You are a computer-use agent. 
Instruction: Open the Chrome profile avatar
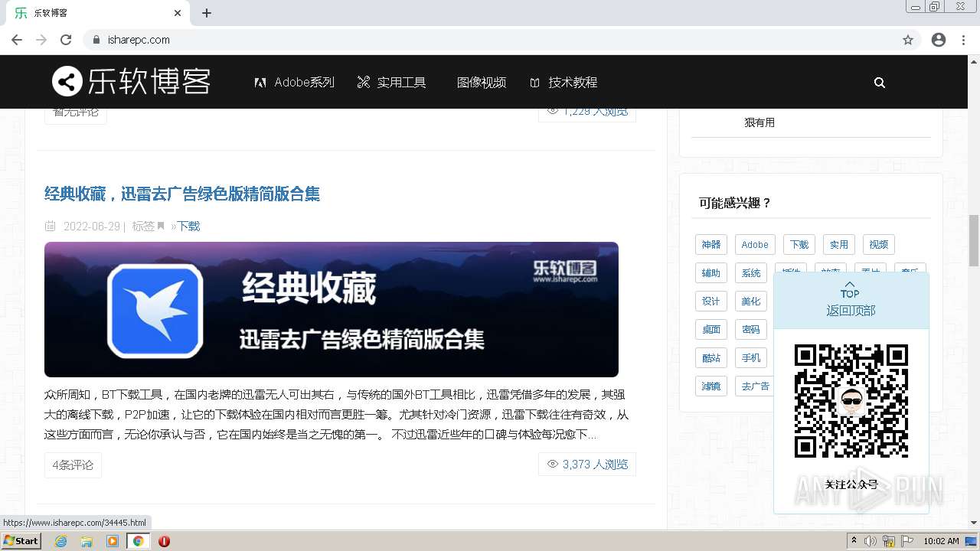click(939, 40)
